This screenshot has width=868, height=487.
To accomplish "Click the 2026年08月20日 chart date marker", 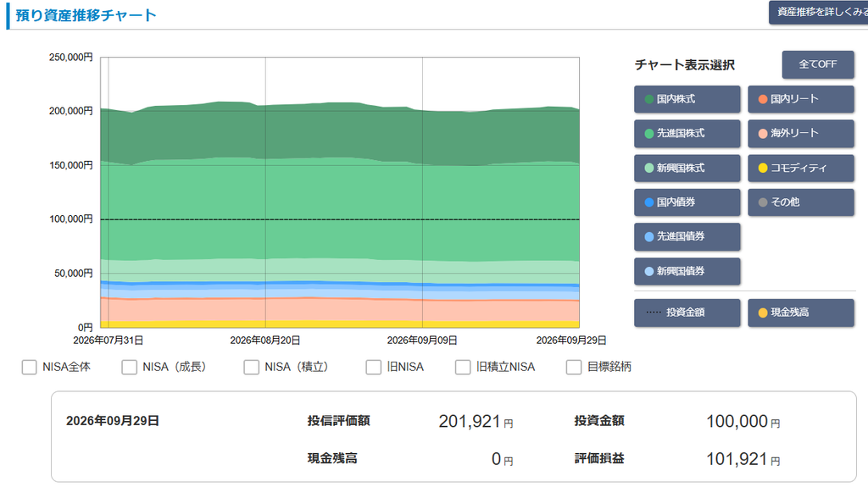I will 265,340.
